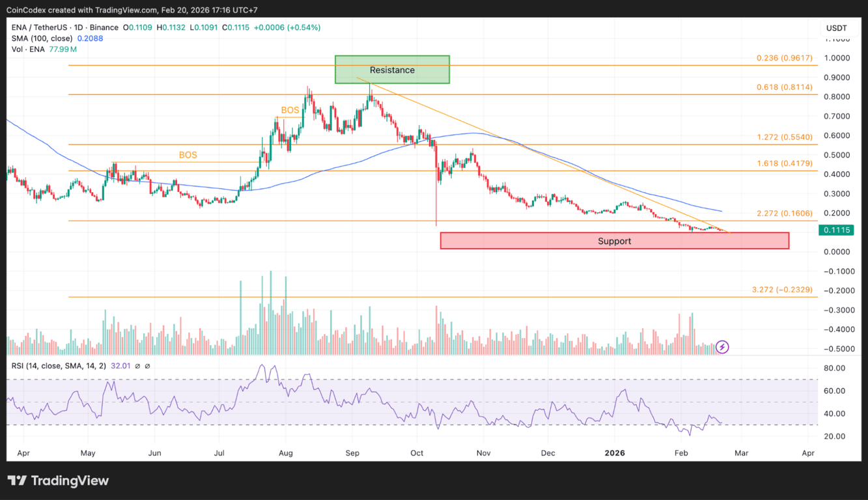Viewport: 868px width, 500px height.
Task: Open the Binance exchange label
Action: tap(104, 28)
